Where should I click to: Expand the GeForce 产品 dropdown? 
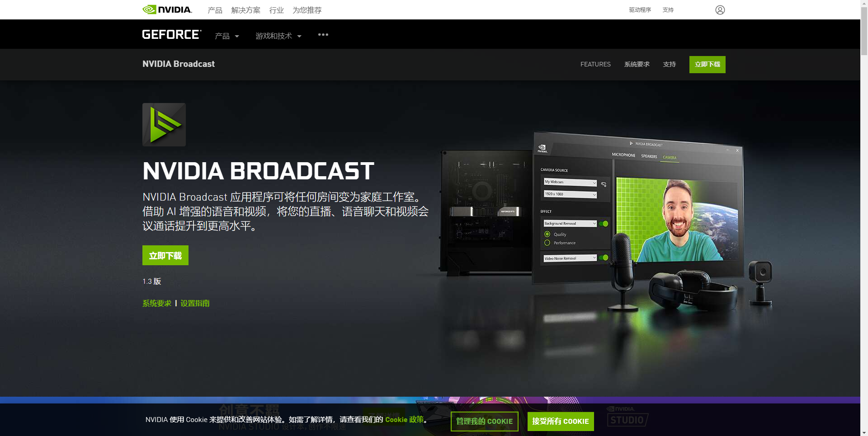[x=227, y=36]
